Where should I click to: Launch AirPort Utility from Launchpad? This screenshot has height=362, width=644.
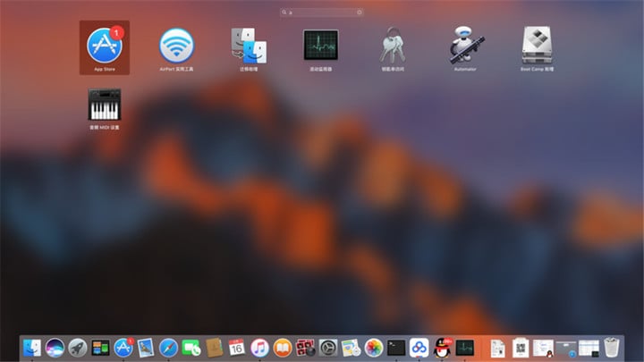pos(176,46)
